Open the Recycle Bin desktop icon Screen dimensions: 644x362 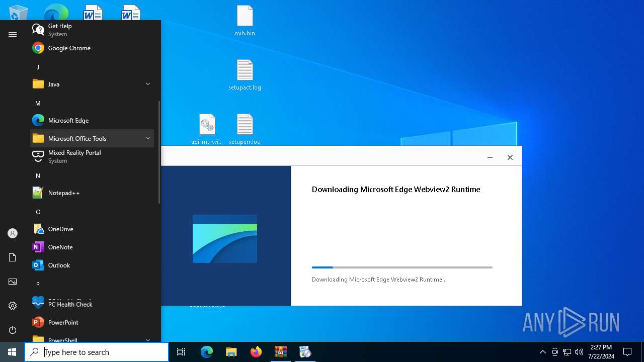coord(18,12)
